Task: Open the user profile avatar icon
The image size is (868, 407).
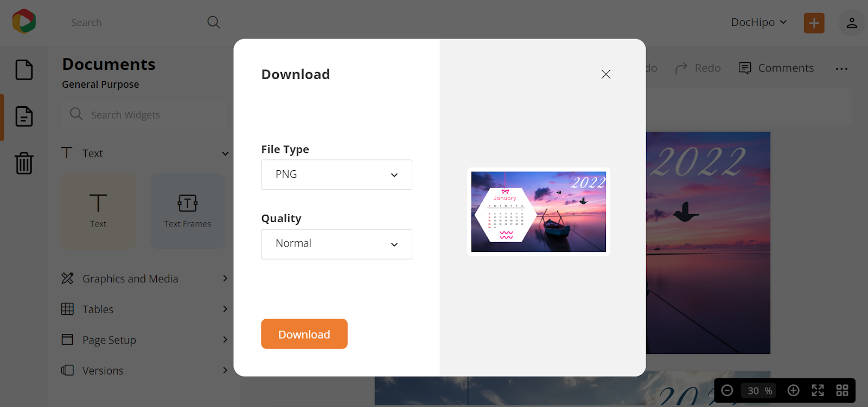Action: pos(852,23)
